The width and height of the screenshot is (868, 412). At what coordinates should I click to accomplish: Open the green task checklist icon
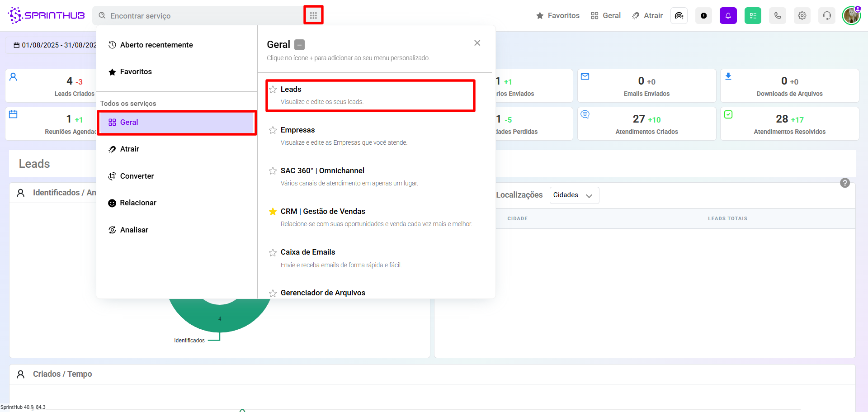click(753, 16)
